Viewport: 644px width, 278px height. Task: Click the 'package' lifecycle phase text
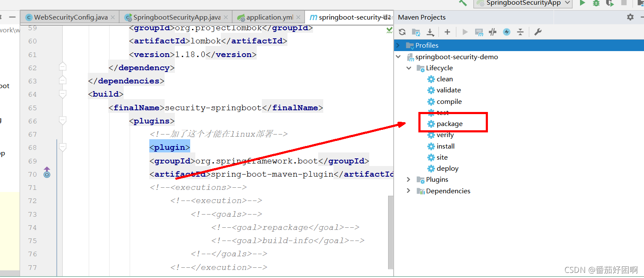point(450,124)
